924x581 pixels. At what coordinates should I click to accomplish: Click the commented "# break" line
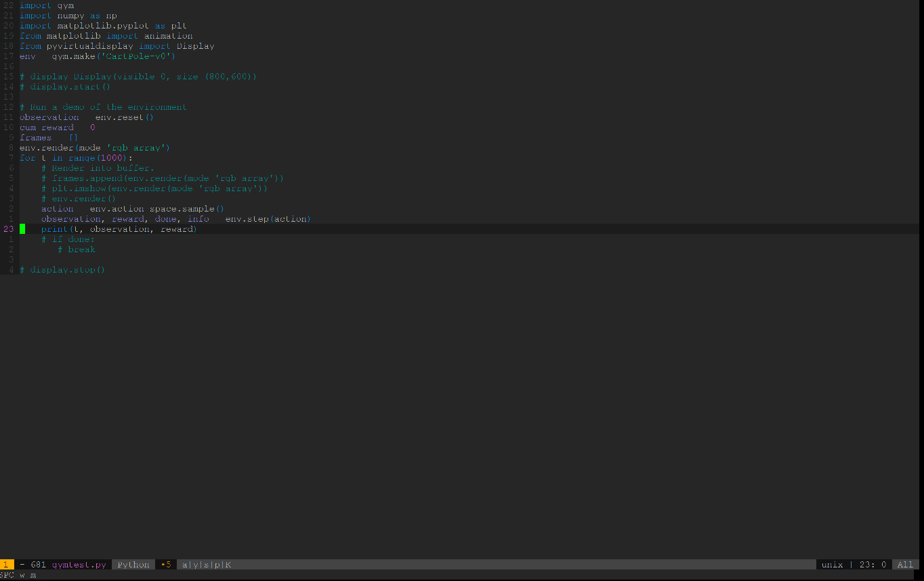(x=77, y=249)
